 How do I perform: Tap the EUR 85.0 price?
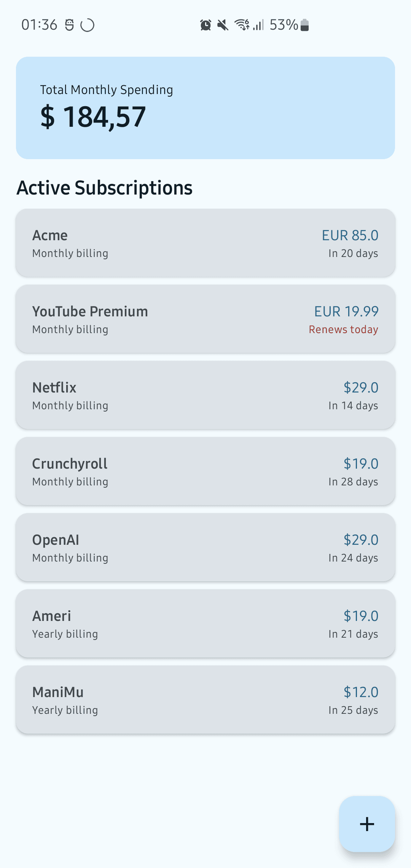click(350, 235)
